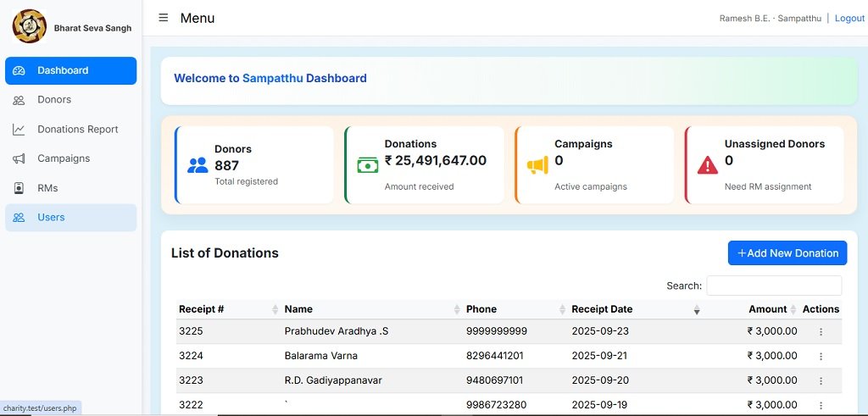This screenshot has height=416, width=868.
Task: Open actions menu for receipt 3225
Action: (821, 332)
